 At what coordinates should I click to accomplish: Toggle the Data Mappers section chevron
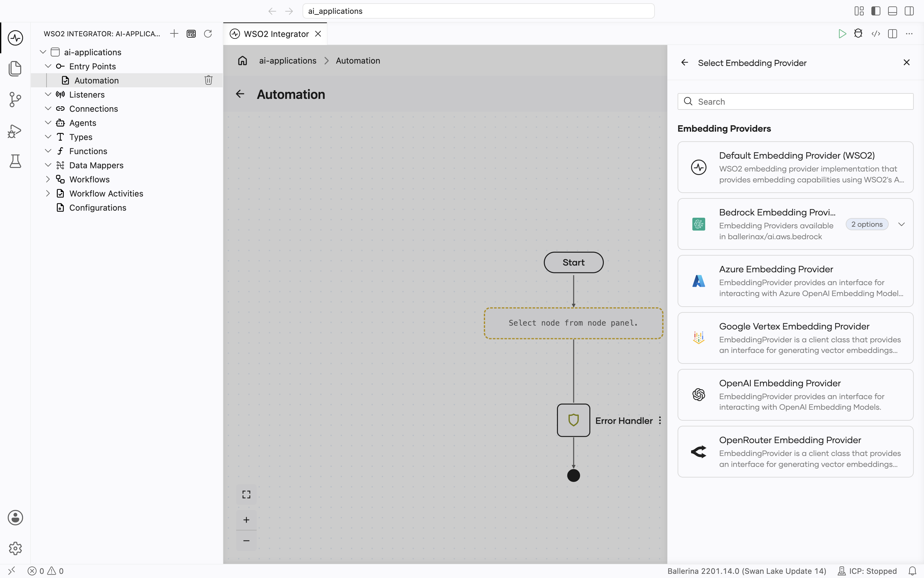pyautogui.click(x=48, y=165)
